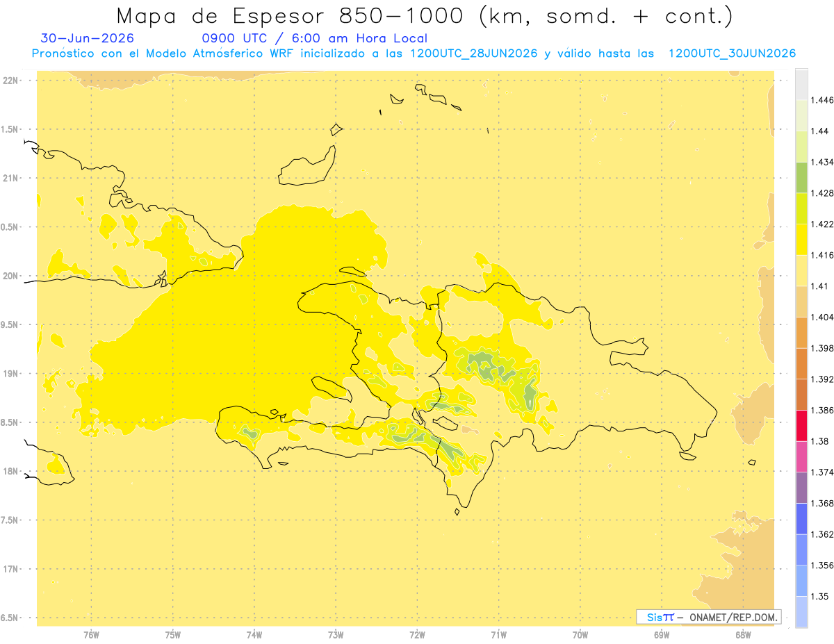Click the purple swatch in the color legend

pos(801,488)
